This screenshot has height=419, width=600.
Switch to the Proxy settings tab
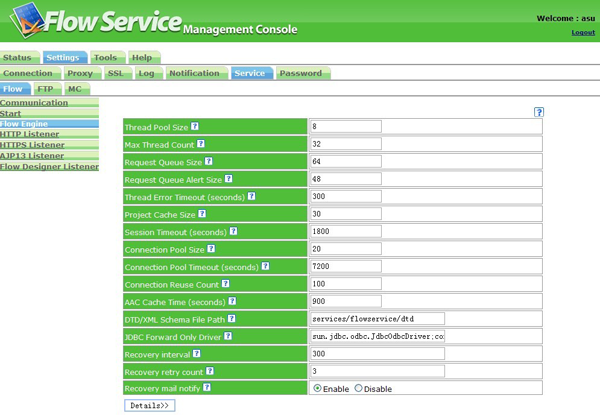(x=82, y=73)
